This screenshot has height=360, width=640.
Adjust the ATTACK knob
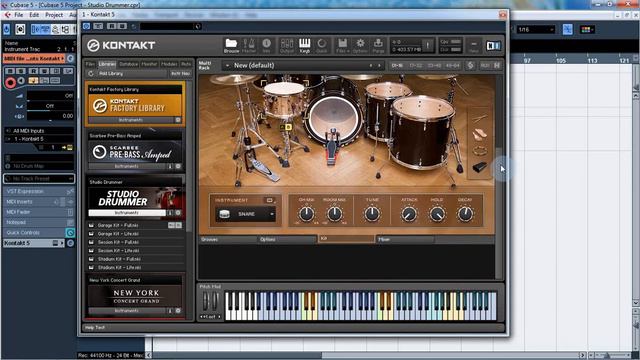[409, 213]
